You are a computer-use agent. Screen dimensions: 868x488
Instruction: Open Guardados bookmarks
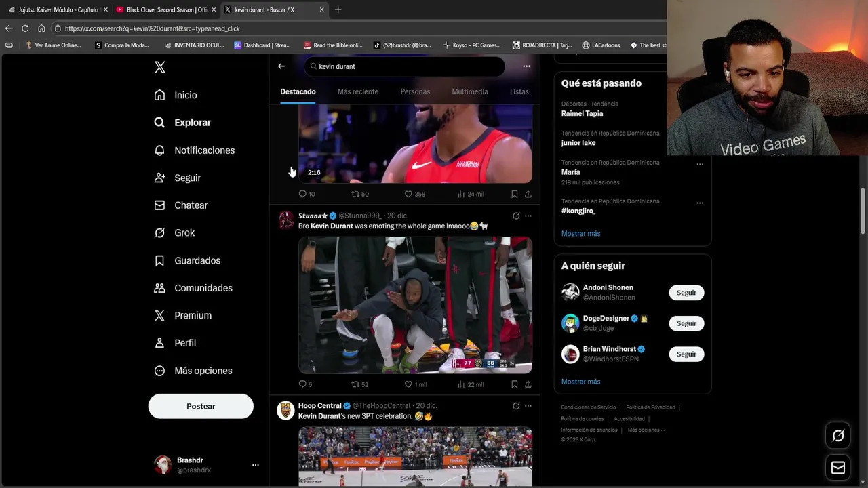[187, 260]
